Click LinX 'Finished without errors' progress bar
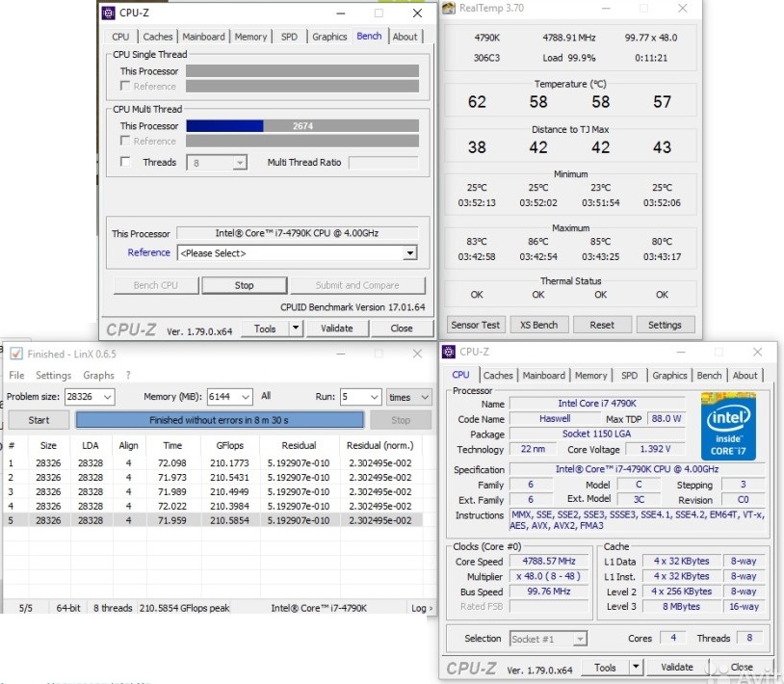 (220, 420)
